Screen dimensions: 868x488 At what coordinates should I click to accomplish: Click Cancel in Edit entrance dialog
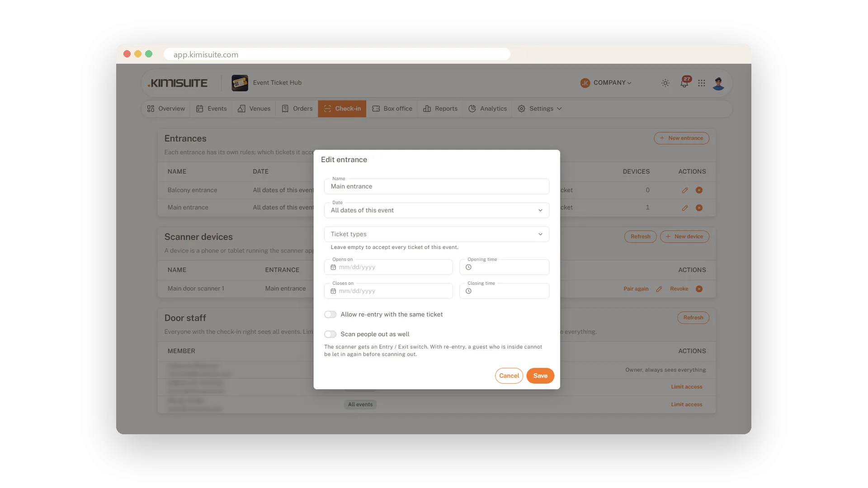(509, 376)
